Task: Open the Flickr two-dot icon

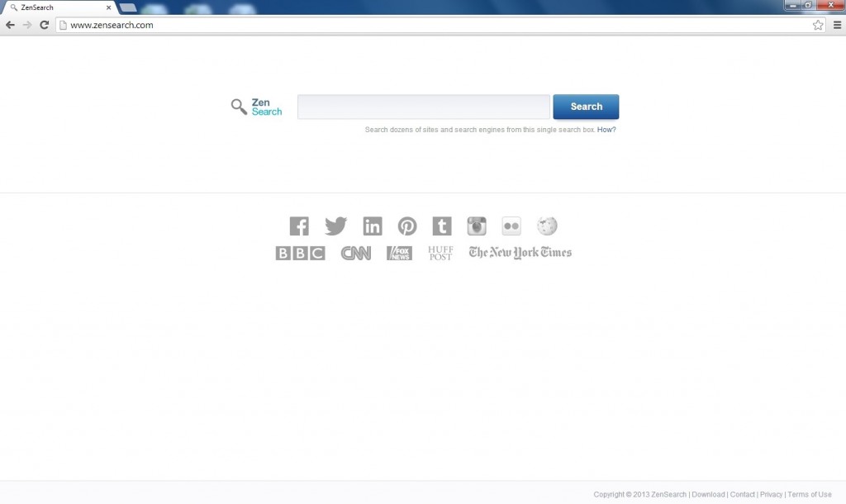Action: [511, 226]
